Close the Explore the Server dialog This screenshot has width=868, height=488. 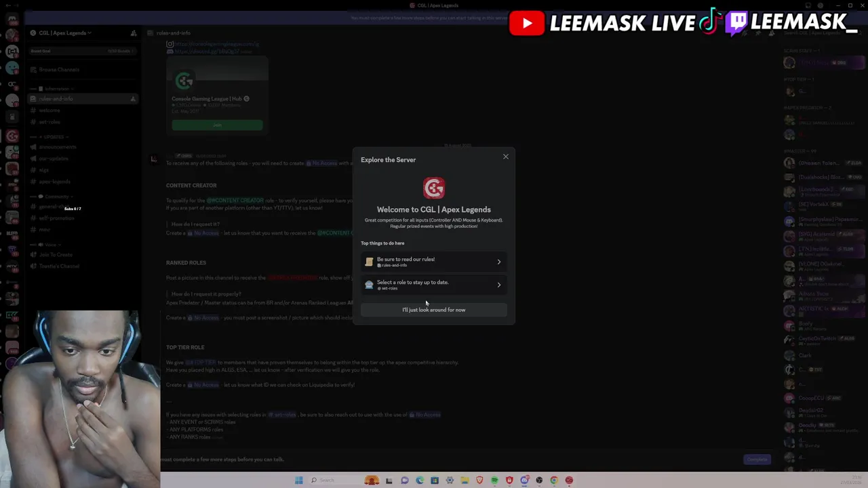pos(505,157)
